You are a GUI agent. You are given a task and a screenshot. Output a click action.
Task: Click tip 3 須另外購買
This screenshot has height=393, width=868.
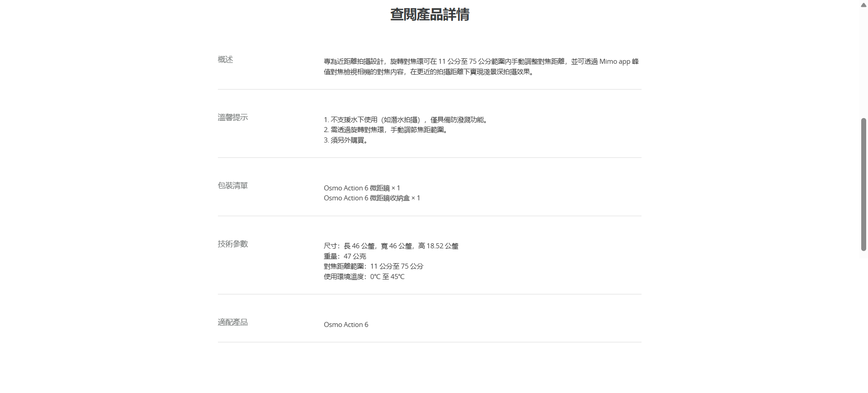pyautogui.click(x=346, y=140)
